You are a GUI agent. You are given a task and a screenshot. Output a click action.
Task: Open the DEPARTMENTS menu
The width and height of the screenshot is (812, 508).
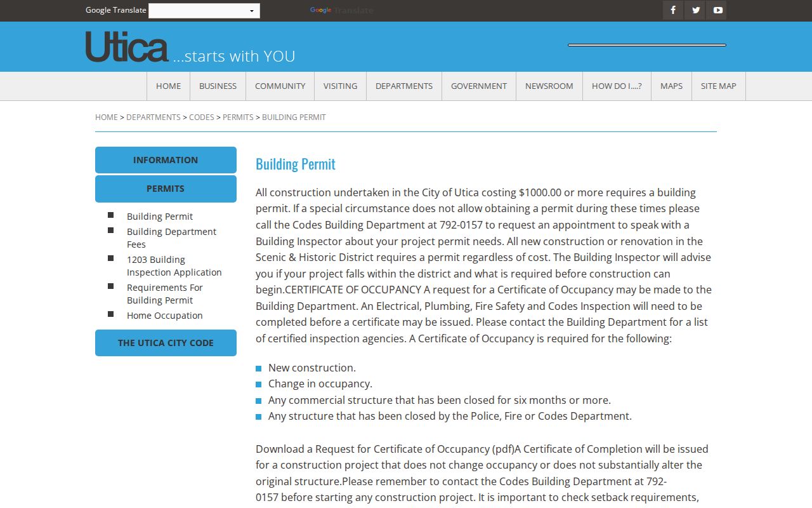tap(404, 86)
